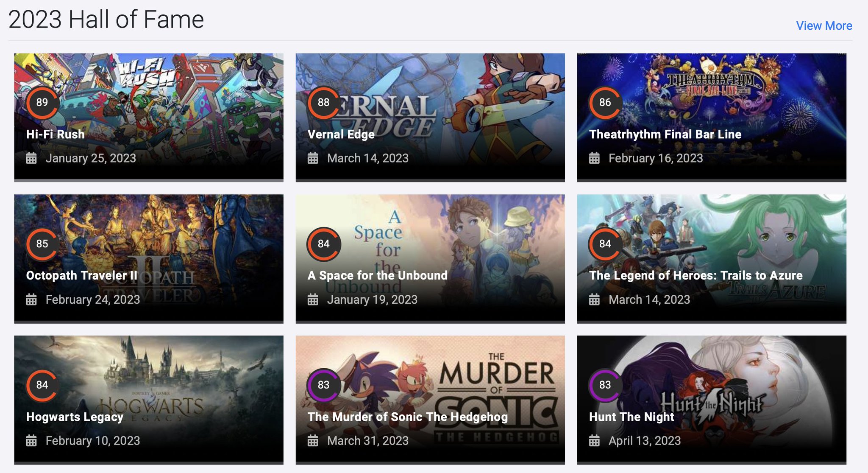This screenshot has width=868, height=473.
Task: Select the Vernal Edge title link
Action: pyautogui.click(x=341, y=134)
